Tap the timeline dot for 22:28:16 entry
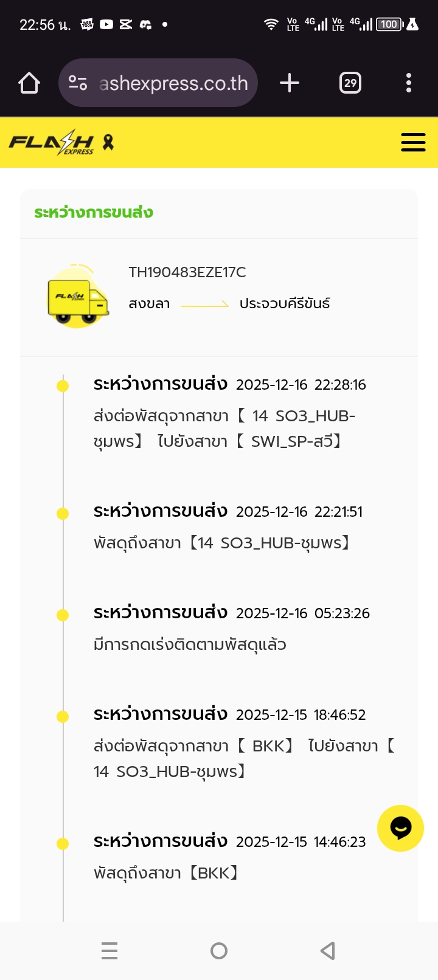This screenshot has width=438, height=980. 63,386
